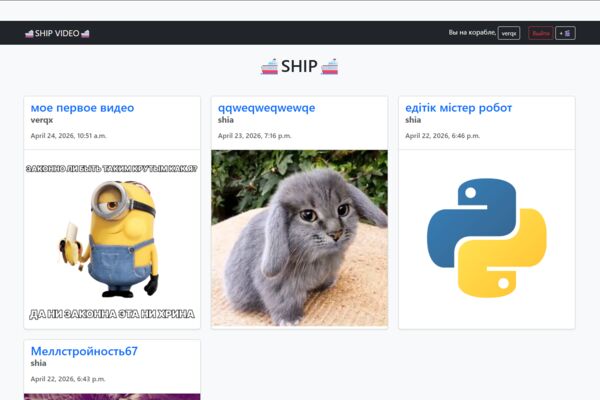Click author shia under qqweqweqwewqe

[226, 120]
